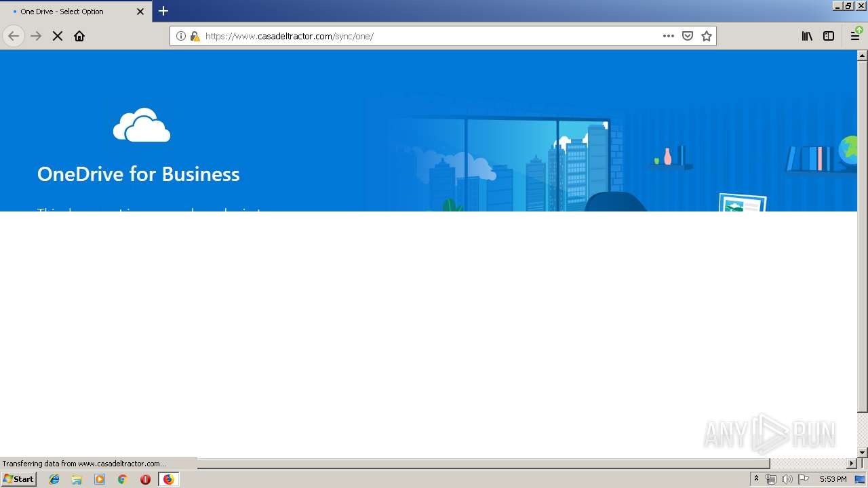Open a new browser tab
Viewport: 868px width, 488px height.
[163, 11]
